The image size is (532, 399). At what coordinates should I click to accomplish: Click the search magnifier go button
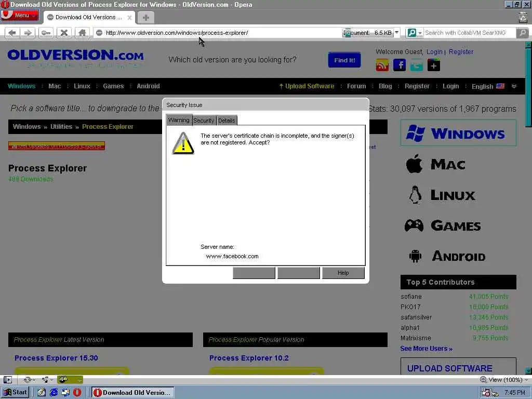click(523, 33)
